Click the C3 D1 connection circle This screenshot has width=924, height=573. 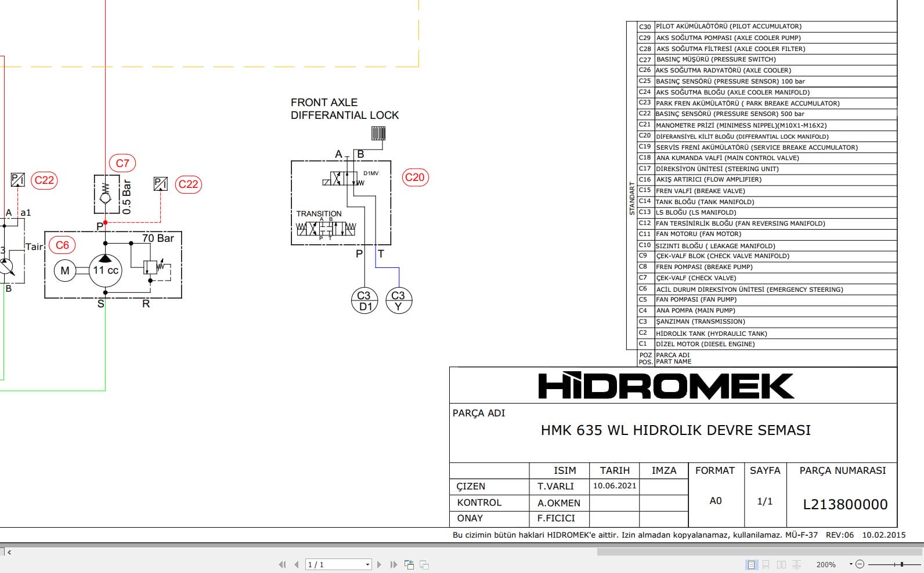364,301
